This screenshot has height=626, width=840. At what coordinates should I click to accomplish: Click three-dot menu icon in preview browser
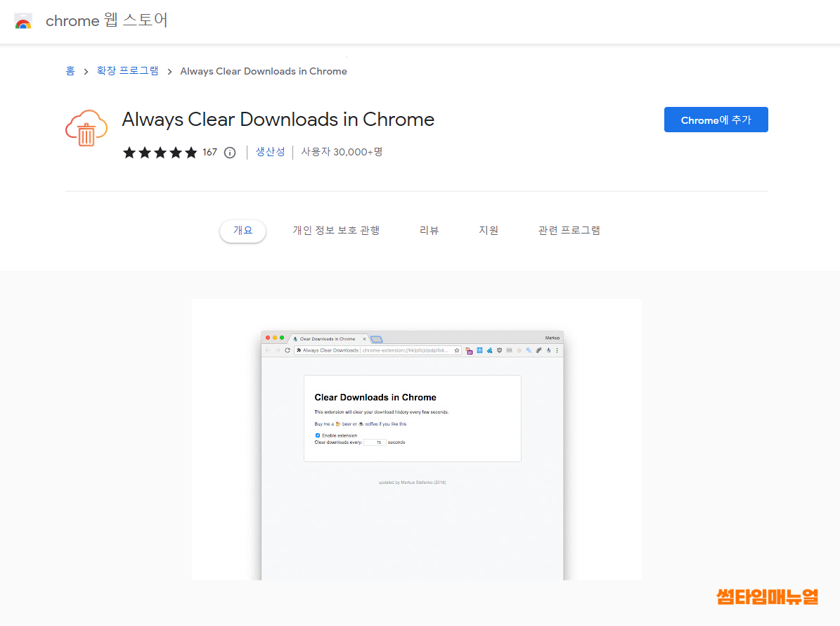(557, 350)
